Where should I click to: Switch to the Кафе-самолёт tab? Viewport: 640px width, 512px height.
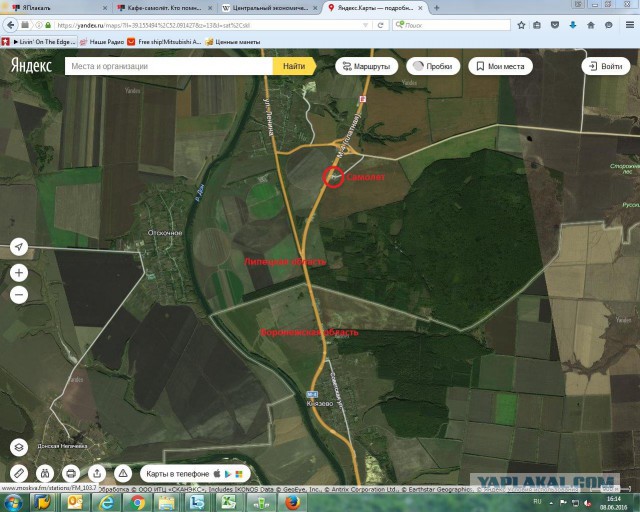coord(163,8)
